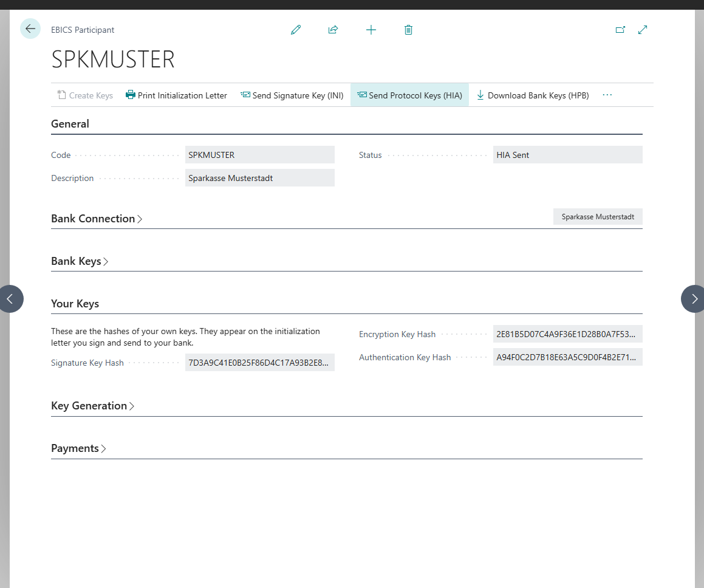This screenshot has width=704, height=588.
Task: Collapse the Your Keys section
Action: click(75, 304)
